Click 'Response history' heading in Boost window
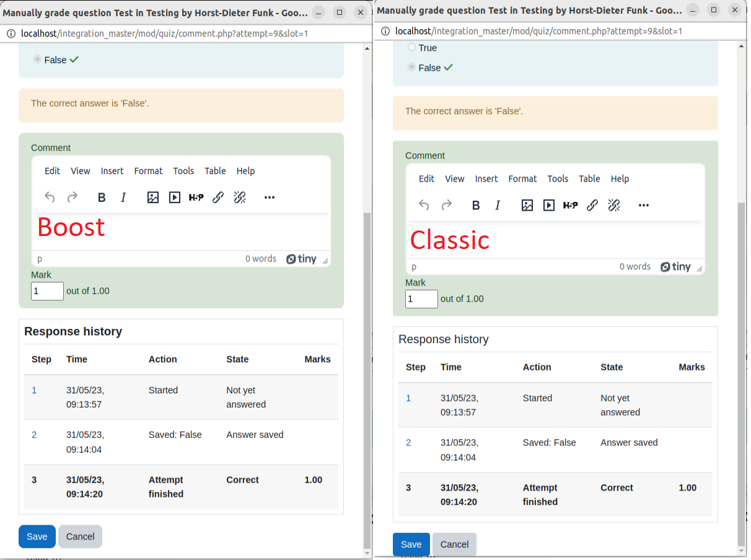This screenshot has height=560, width=751. tap(73, 331)
